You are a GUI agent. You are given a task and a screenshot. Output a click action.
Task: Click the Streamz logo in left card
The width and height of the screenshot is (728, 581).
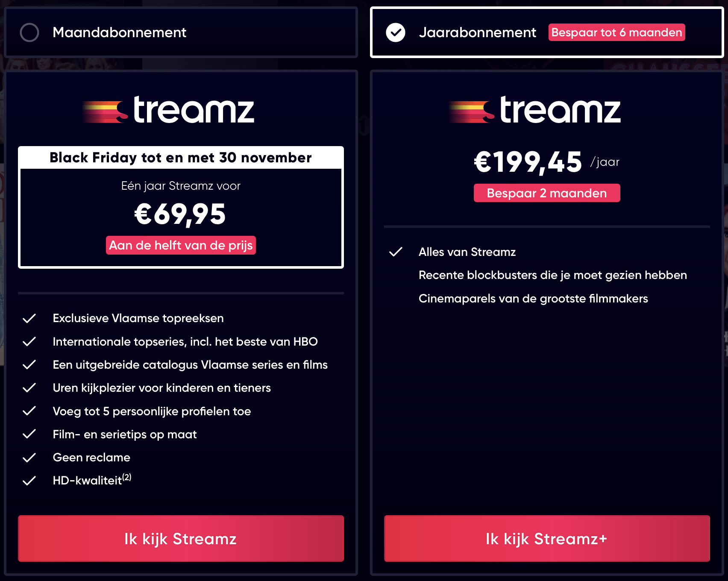point(169,110)
